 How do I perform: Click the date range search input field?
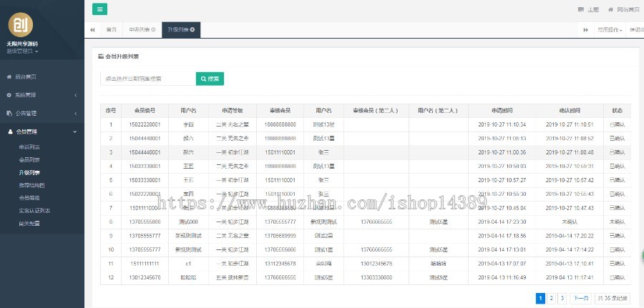148,79
